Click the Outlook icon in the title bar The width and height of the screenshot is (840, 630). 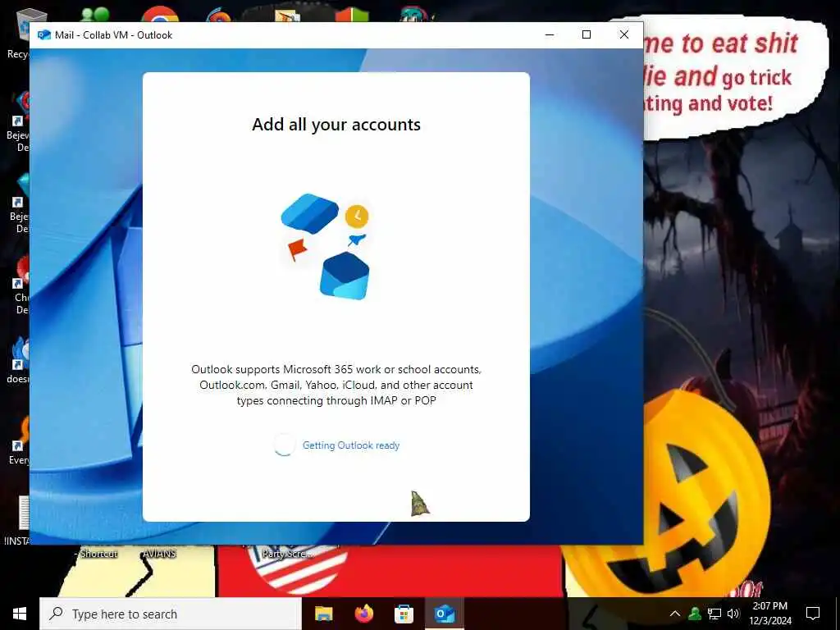44,35
